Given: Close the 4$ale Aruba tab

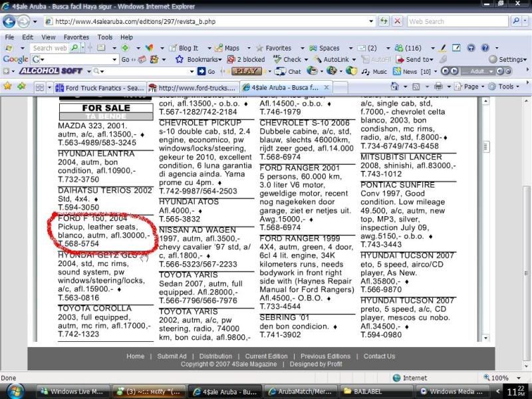Looking at the screenshot, I should tap(327, 87).
